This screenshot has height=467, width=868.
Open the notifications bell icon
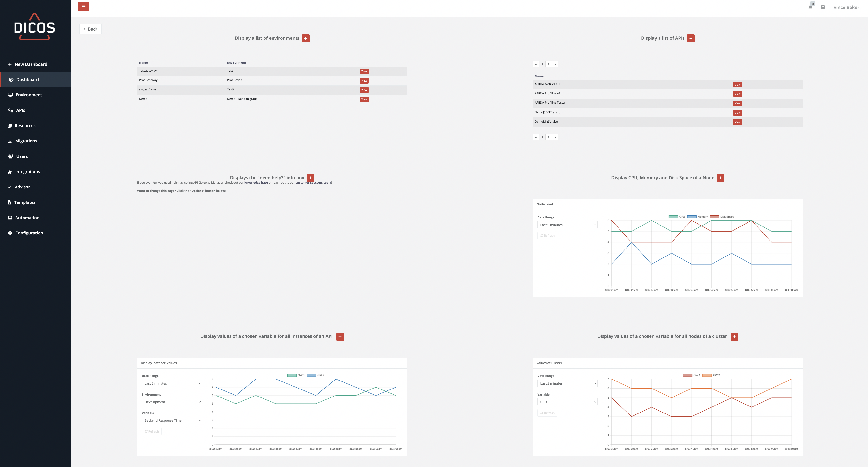click(x=810, y=7)
